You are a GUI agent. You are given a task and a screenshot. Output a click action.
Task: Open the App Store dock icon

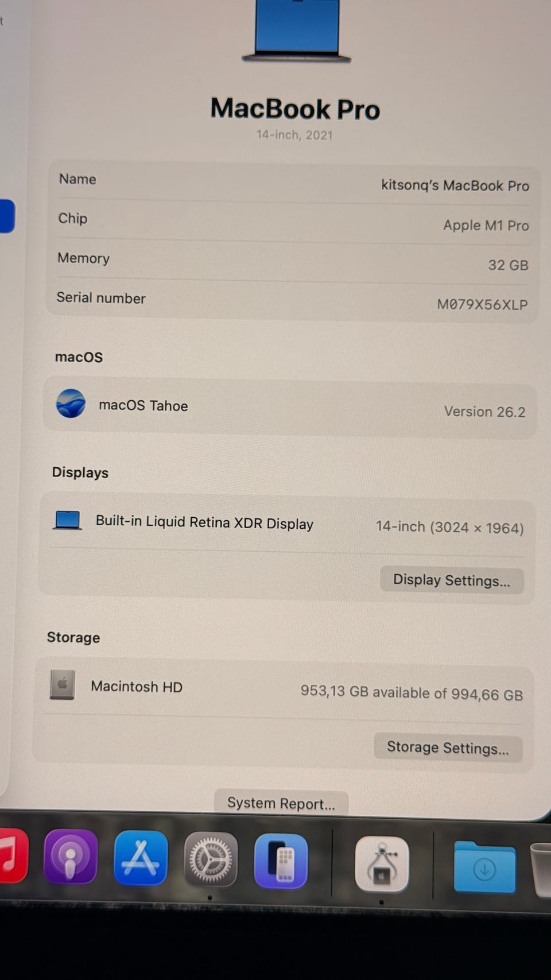(x=141, y=858)
